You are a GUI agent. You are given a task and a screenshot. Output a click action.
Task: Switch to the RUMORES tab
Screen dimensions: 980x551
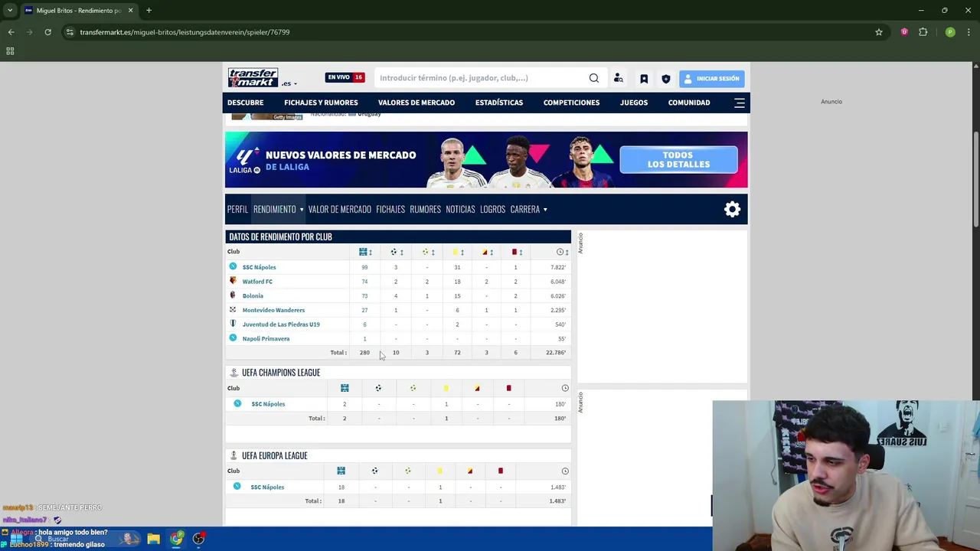click(425, 210)
